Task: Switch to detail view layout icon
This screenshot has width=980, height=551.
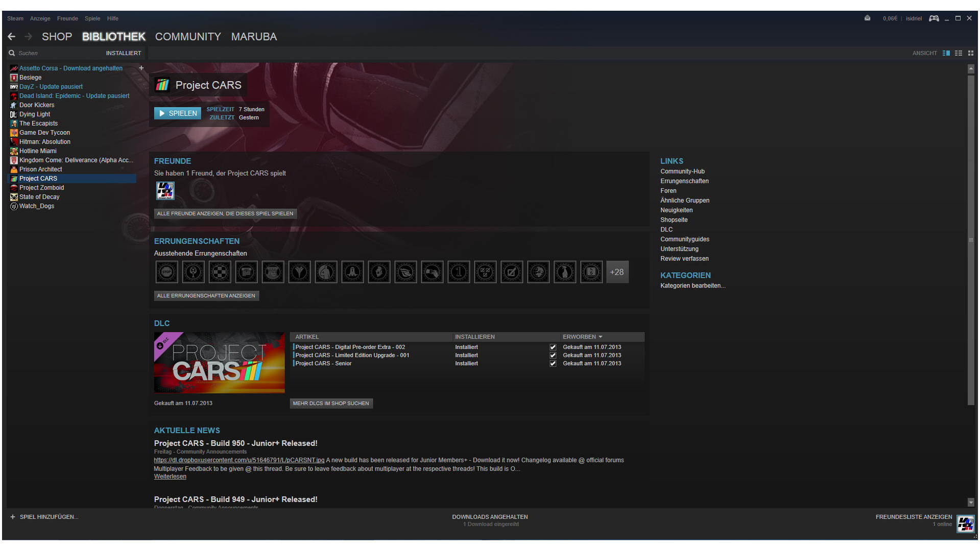Action: point(946,53)
